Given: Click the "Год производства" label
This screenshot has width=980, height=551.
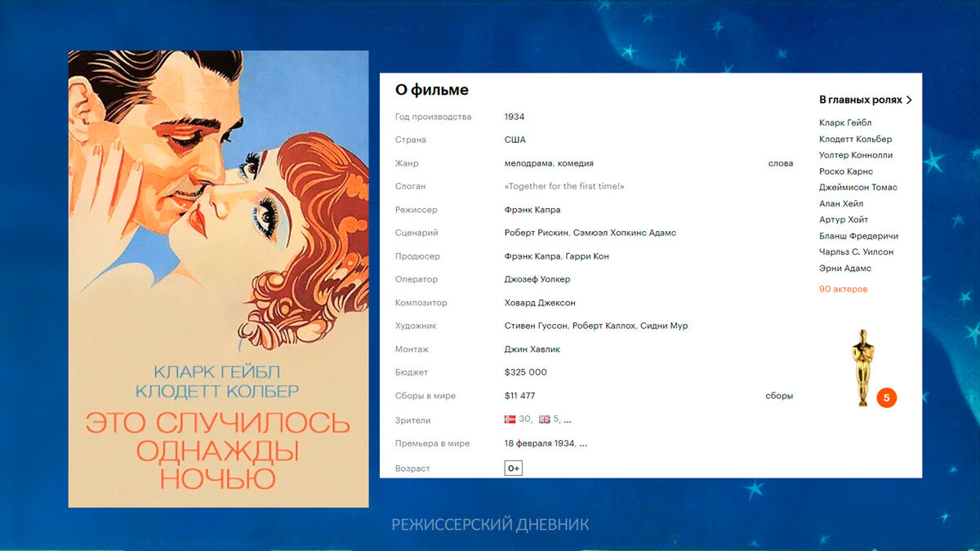Looking at the screenshot, I should pyautogui.click(x=434, y=117).
